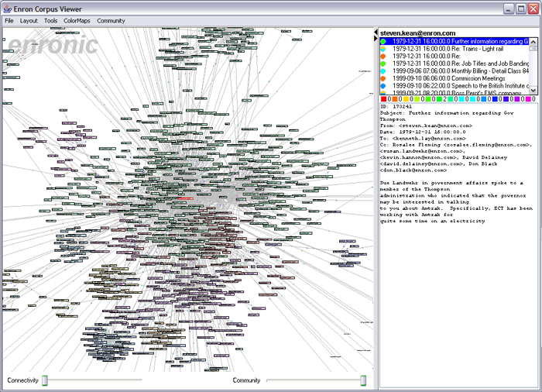Select email 'Re: Trains - Light rail'
This screenshot has height=392, width=542.
tap(455, 49)
